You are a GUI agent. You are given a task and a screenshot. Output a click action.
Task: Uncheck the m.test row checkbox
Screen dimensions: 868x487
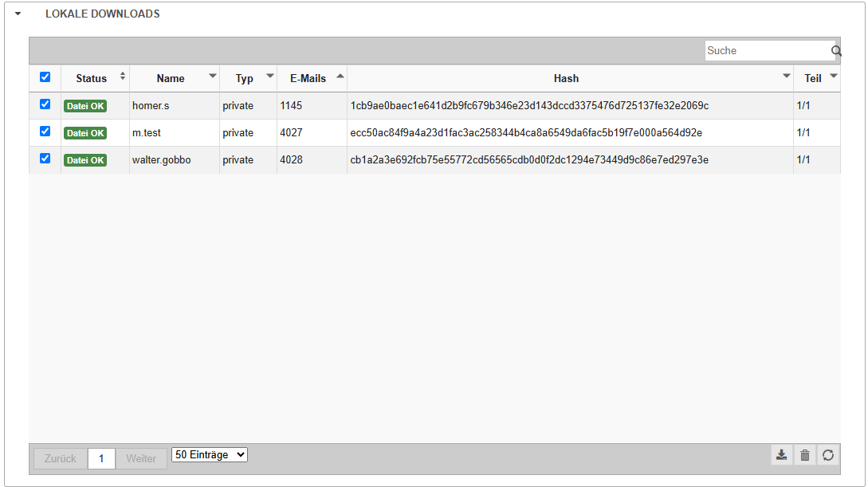tap(45, 132)
